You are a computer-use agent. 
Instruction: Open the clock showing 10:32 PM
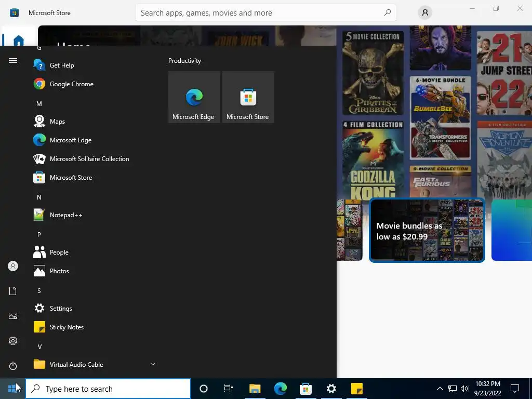[487, 389]
